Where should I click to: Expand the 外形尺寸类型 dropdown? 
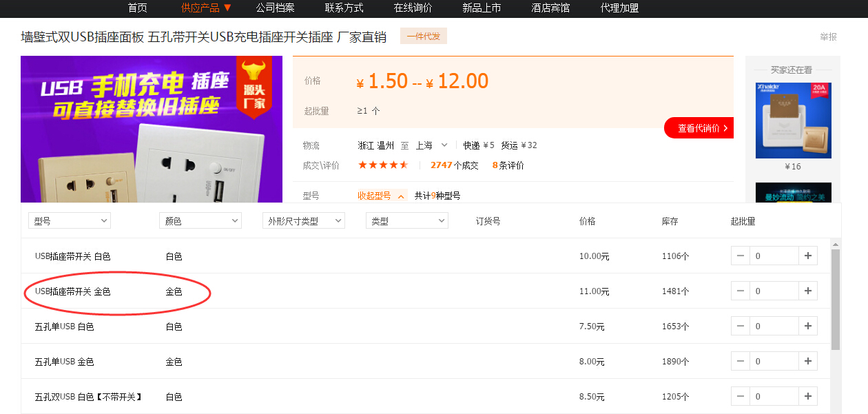point(303,221)
